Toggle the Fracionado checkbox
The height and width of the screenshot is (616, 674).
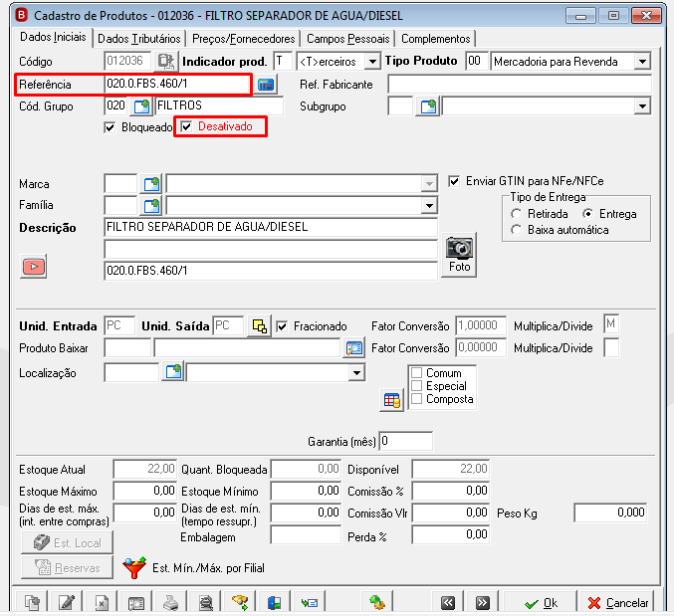pyautogui.click(x=282, y=326)
